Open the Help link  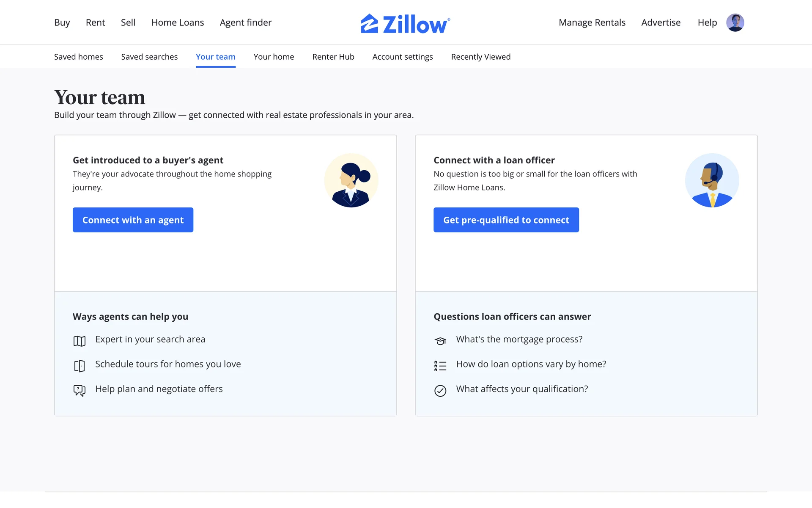point(707,22)
